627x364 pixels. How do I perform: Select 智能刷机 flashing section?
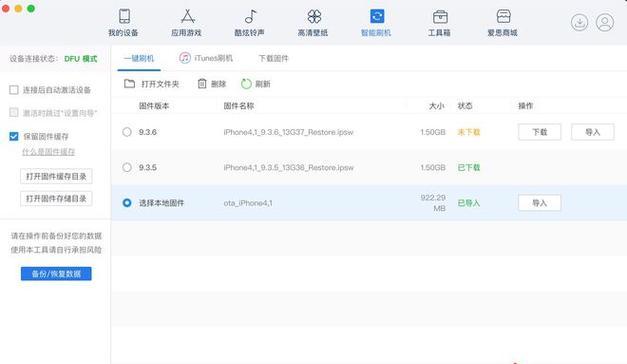(376, 23)
